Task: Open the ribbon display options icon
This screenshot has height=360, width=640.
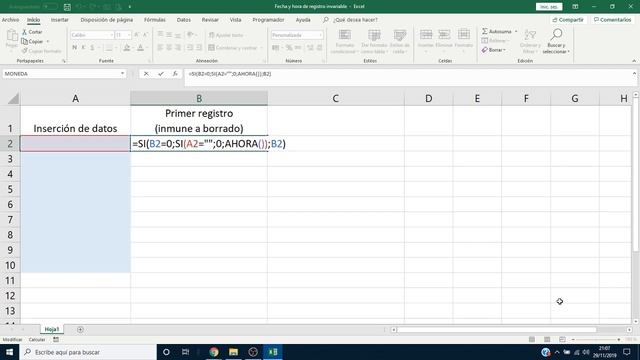Action: click(575, 7)
